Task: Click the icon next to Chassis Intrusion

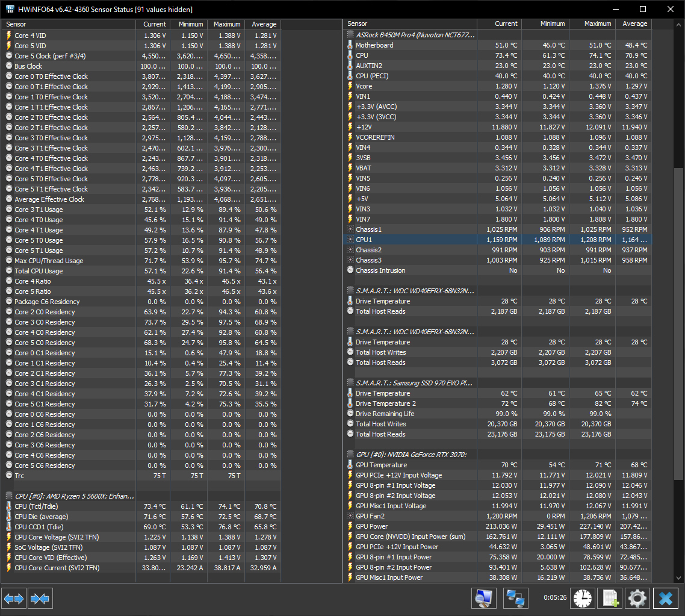Action: coord(350,270)
